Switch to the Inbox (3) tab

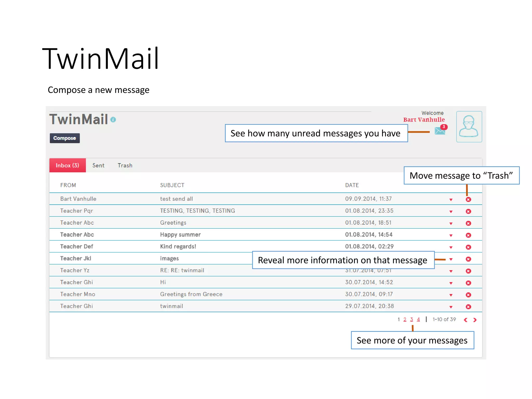click(x=68, y=165)
